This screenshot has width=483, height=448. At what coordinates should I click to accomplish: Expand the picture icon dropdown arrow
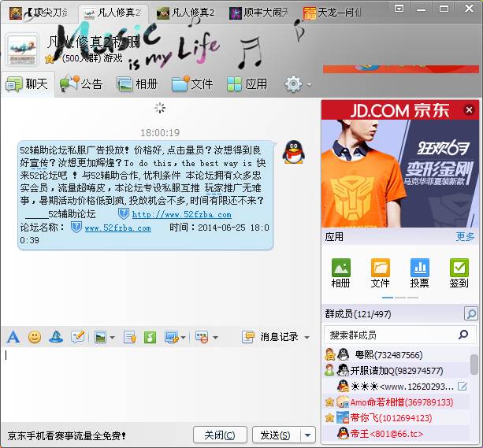(112, 338)
